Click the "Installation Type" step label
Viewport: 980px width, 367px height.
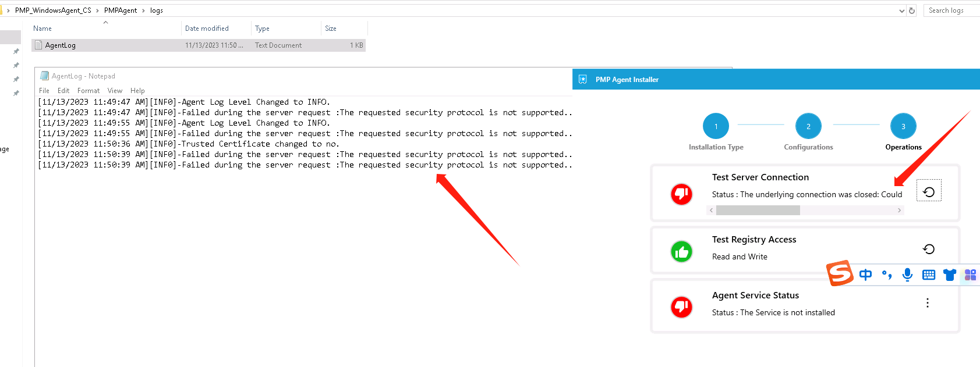point(716,147)
